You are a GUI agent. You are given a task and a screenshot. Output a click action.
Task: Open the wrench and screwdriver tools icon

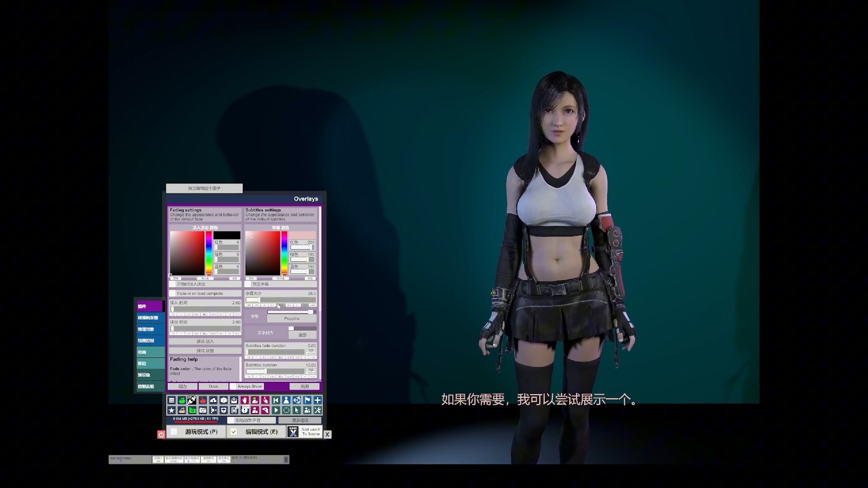[x=317, y=410]
